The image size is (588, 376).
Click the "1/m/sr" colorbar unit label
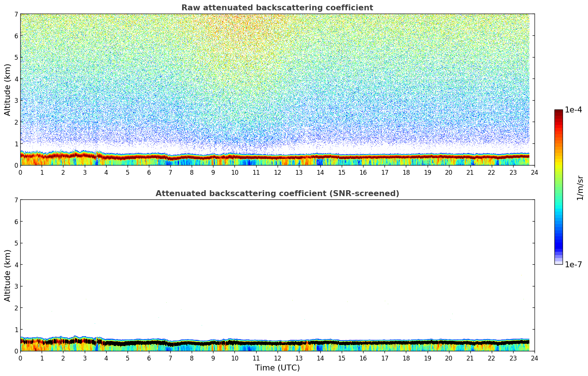[x=580, y=187]
